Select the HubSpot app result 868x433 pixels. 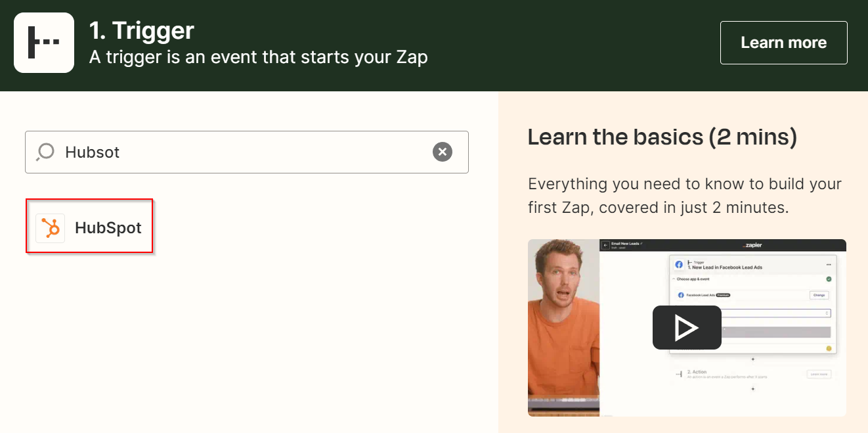[89, 228]
